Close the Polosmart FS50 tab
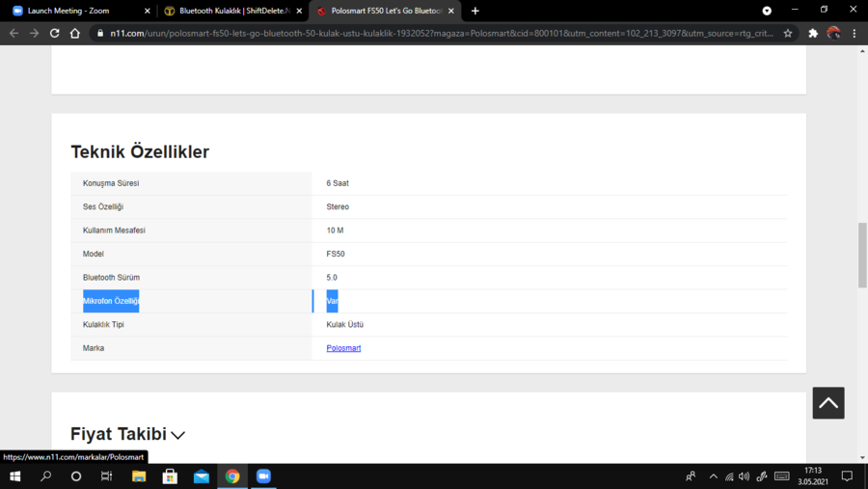868x489 pixels. [451, 11]
